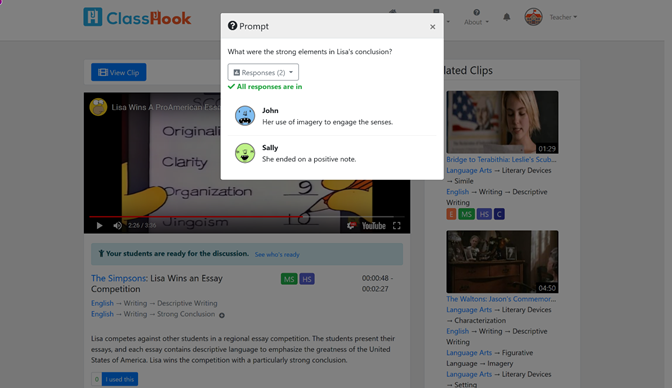
Task: Open the See who's ready link
Action: click(277, 254)
